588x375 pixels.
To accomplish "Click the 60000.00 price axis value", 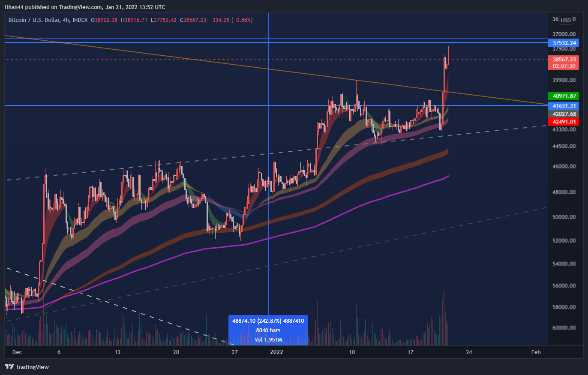I will (564, 328).
